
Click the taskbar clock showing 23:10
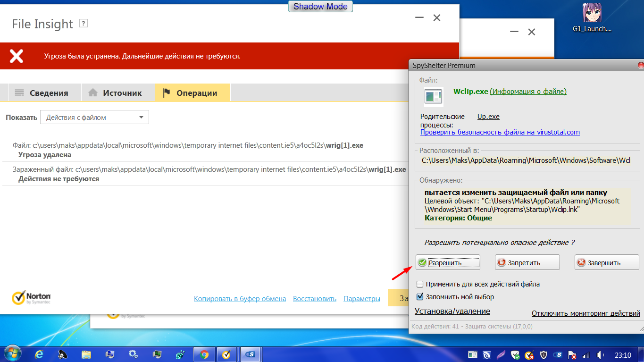click(x=623, y=354)
